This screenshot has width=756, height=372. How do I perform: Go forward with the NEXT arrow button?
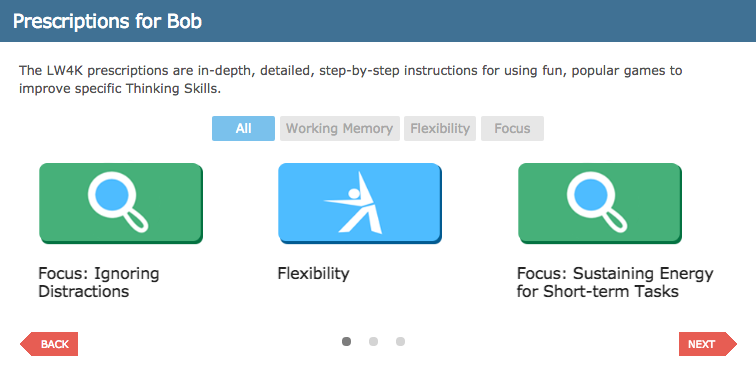tap(708, 344)
